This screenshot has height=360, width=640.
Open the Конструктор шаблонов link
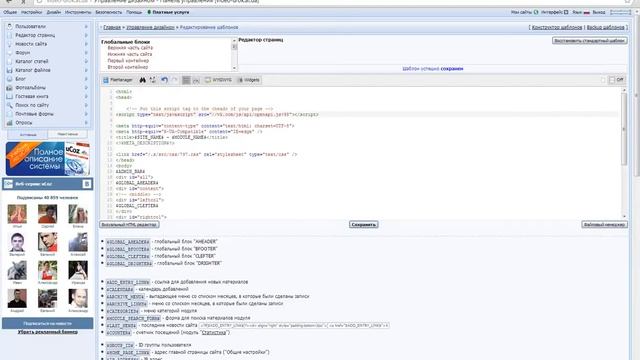point(557,27)
